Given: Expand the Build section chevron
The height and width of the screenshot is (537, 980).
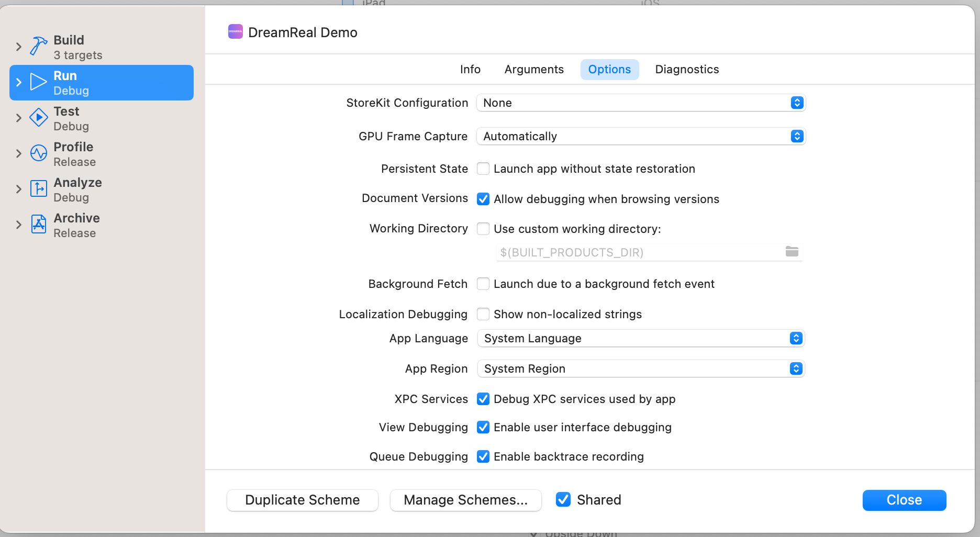Looking at the screenshot, I should tap(19, 47).
